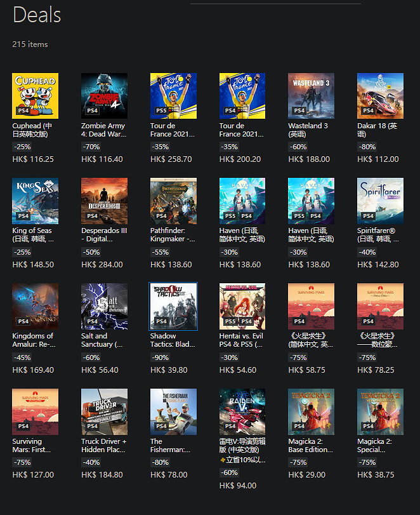
Task: Click the Spiritfarer game cover
Action: click(x=380, y=201)
